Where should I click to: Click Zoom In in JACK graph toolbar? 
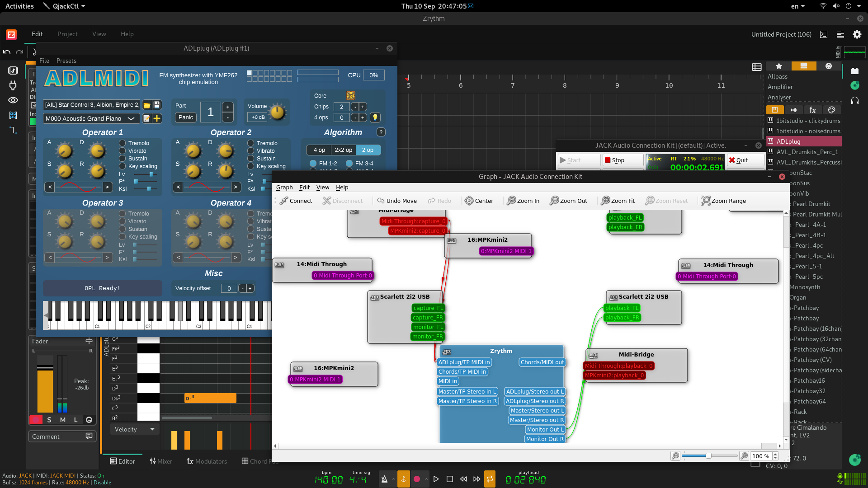pos(523,201)
